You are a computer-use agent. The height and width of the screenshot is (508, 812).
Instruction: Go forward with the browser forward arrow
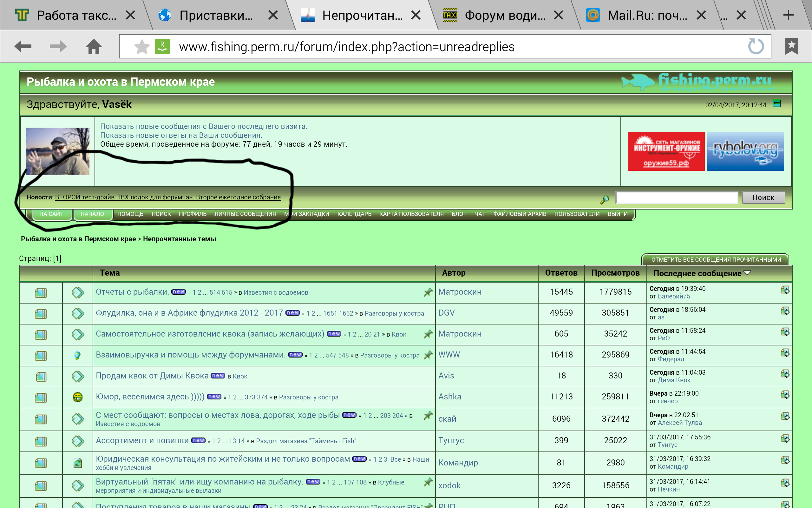(x=58, y=46)
